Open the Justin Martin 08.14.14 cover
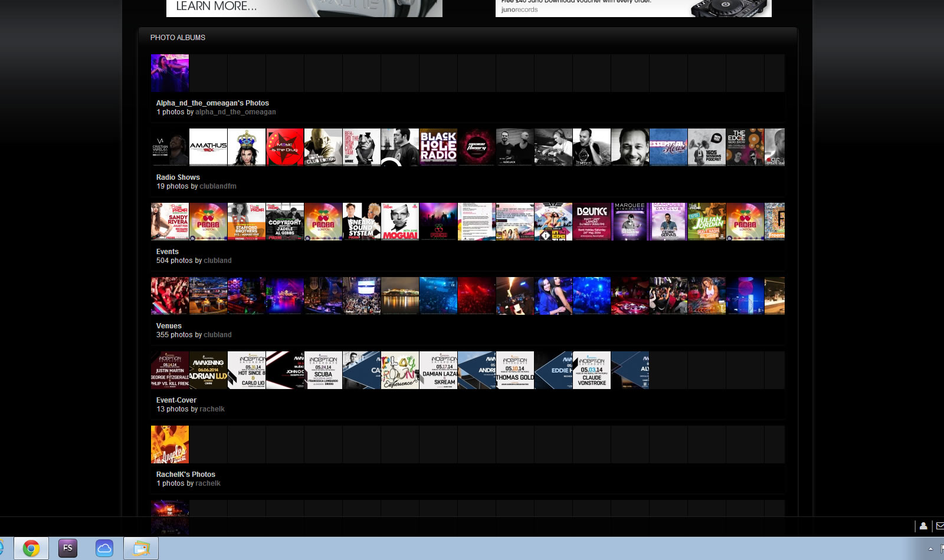Image resolution: width=944 pixels, height=560 pixels. click(170, 370)
